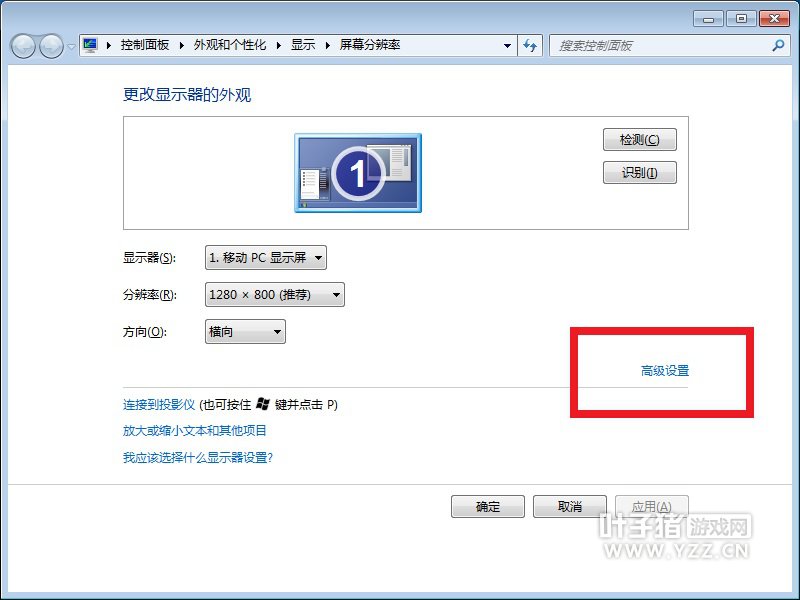The height and width of the screenshot is (600, 800).
Task: Expand the 分辨率 resolution dropdown
Action: [274, 294]
